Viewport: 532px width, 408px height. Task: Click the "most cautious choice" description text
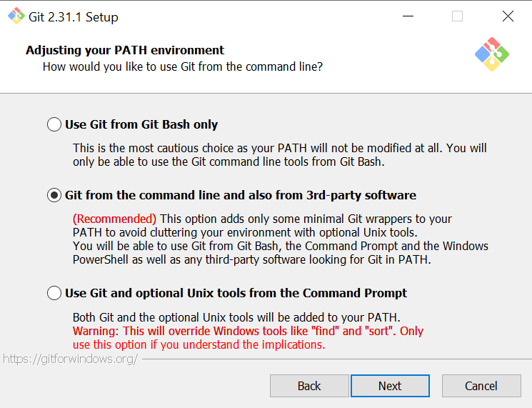coord(279,149)
